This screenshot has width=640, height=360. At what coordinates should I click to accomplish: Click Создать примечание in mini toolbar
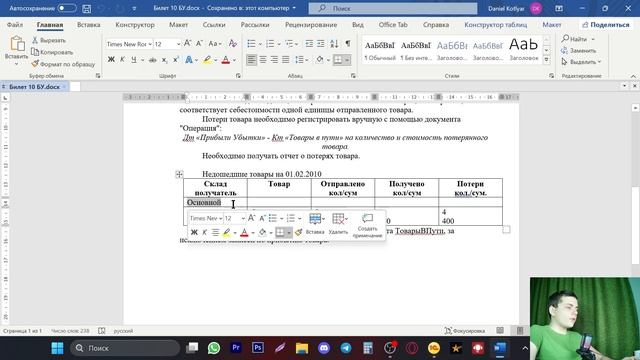click(367, 225)
